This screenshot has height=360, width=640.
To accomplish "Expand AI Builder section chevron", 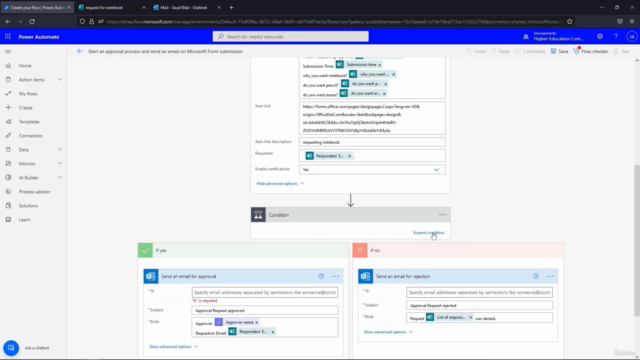I will (60, 178).
